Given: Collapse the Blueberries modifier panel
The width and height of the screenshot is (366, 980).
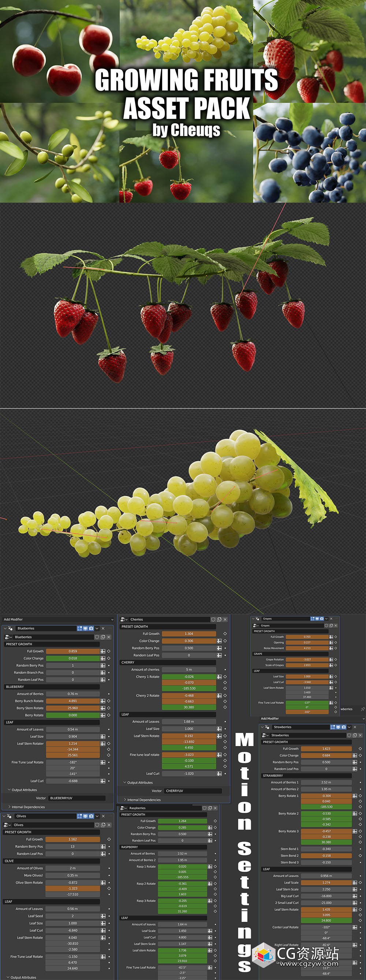Looking at the screenshot, I should pyautogui.click(x=5, y=628).
